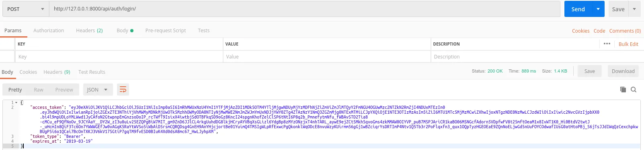Open the request Headers (2) tab
Viewport: 644px width, 150px height.
89,30
